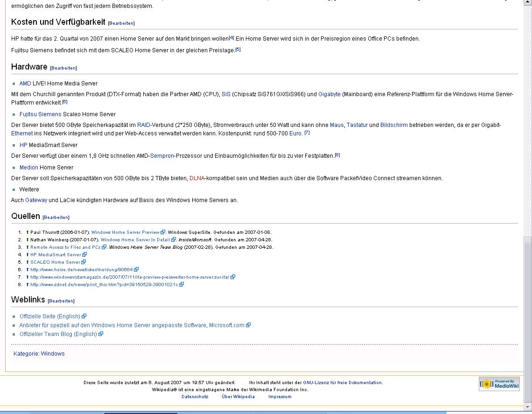Open the Maus article link
Viewport: 532px width, 414px height.
(336, 125)
